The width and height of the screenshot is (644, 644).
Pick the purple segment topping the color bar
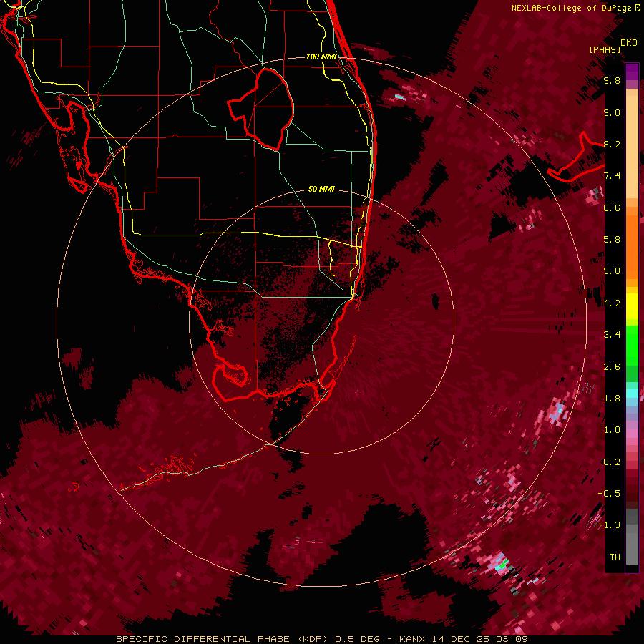click(632, 72)
